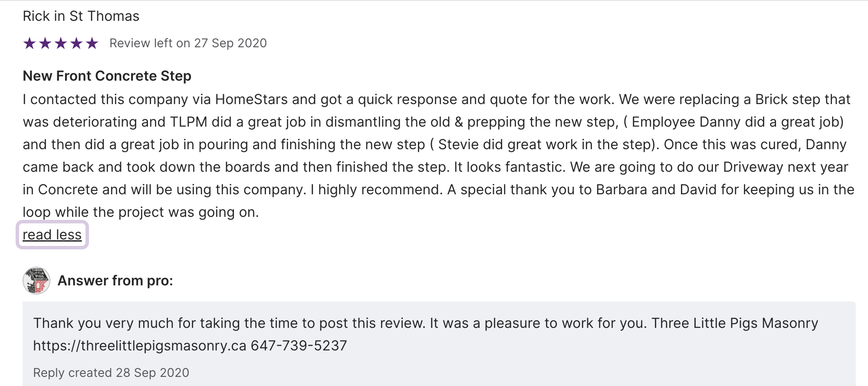Click the Reply created 28 Sep 2020 text
Screen dimensions: 868x386
click(111, 373)
